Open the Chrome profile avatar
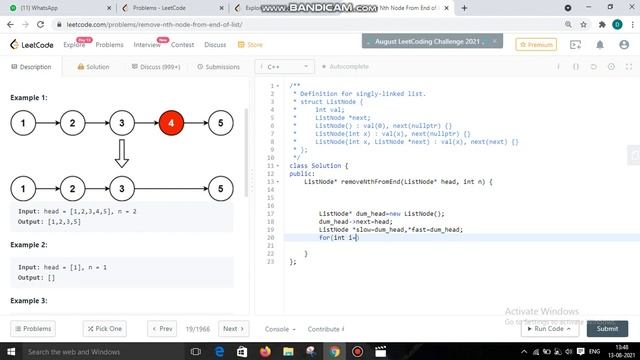The width and height of the screenshot is (640, 360). (617, 24)
